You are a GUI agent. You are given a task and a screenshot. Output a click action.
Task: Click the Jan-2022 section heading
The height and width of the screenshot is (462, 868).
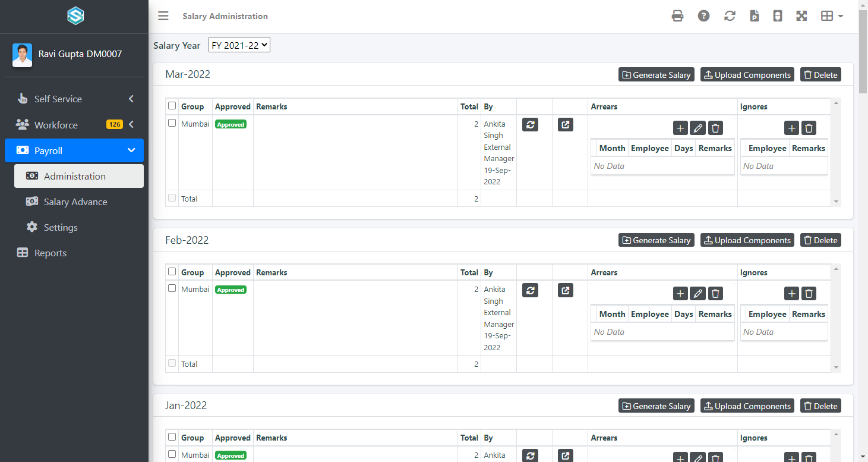[x=186, y=406]
